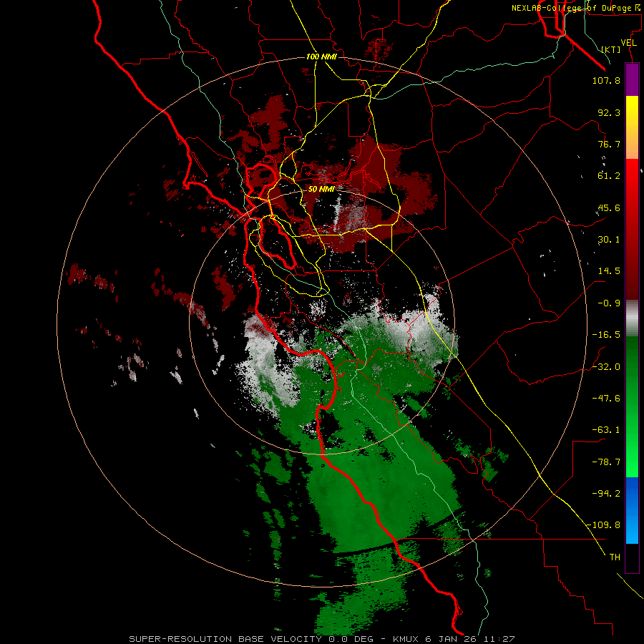The width and height of the screenshot is (644, 644).
Task: Click the 92.3 velocity scale value
Action: pyautogui.click(x=609, y=112)
